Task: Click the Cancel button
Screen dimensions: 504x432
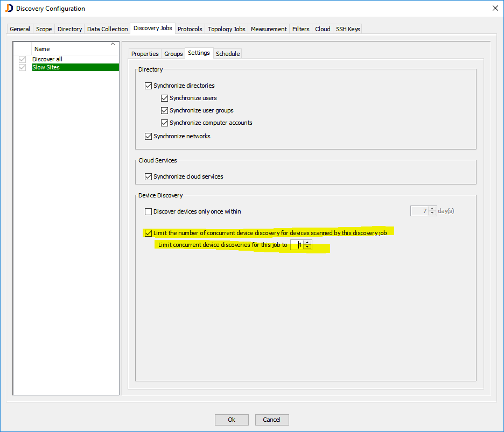Action: pyautogui.click(x=271, y=420)
